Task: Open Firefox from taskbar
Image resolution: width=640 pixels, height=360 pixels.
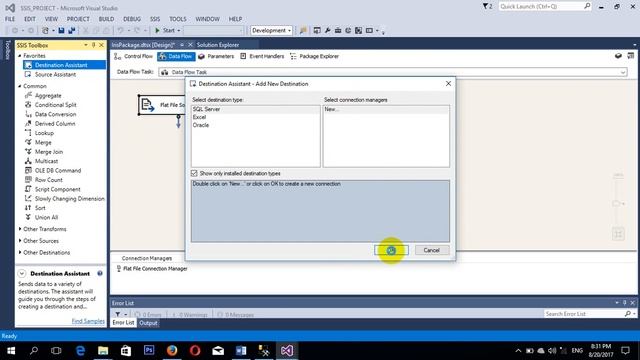Action: 172,351
